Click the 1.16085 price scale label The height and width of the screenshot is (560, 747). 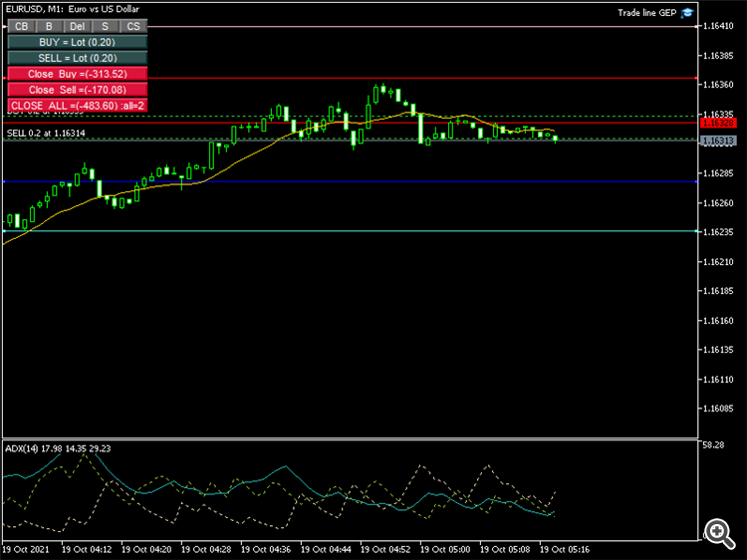(x=718, y=409)
